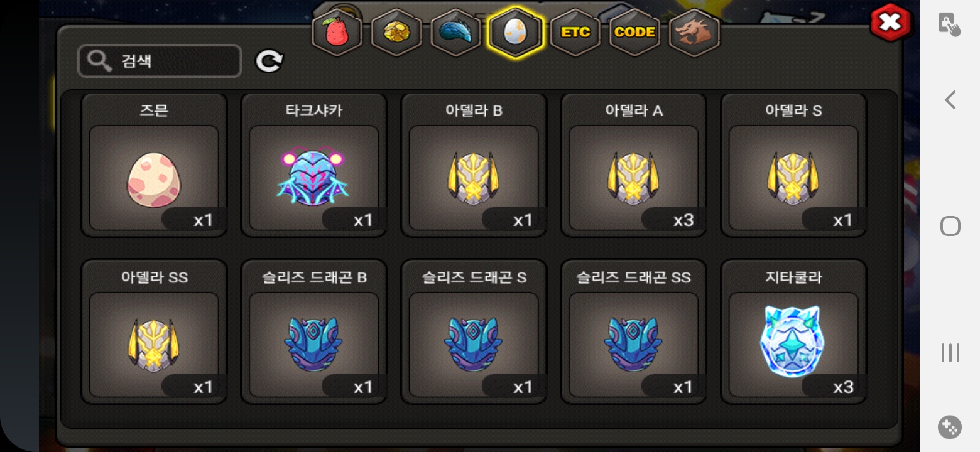The image size is (980, 452).
Task: Tap the Android back arrow
Action: click(x=950, y=100)
